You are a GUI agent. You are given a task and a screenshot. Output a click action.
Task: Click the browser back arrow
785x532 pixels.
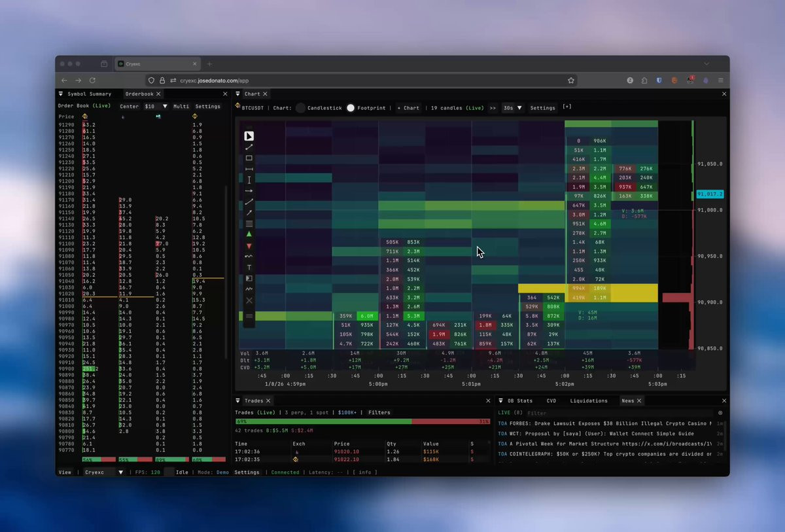pyautogui.click(x=64, y=80)
